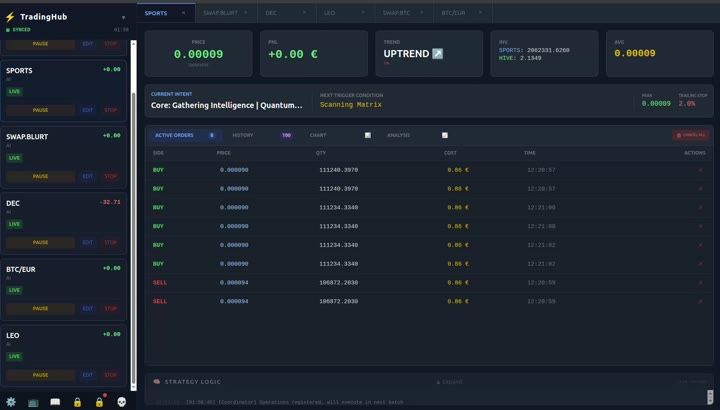The width and height of the screenshot is (720, 410).
Task: Click the chart icon beside the CHART tab
Action: pos(368,135)
